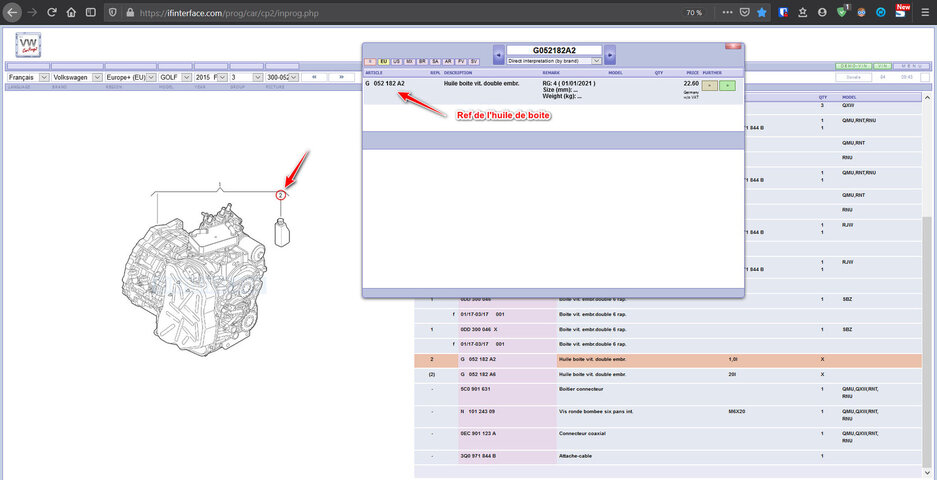Open the group 3 dropdown
Image resolution: width=937 pixels, height=480 pixels.
tap(247, 77)
